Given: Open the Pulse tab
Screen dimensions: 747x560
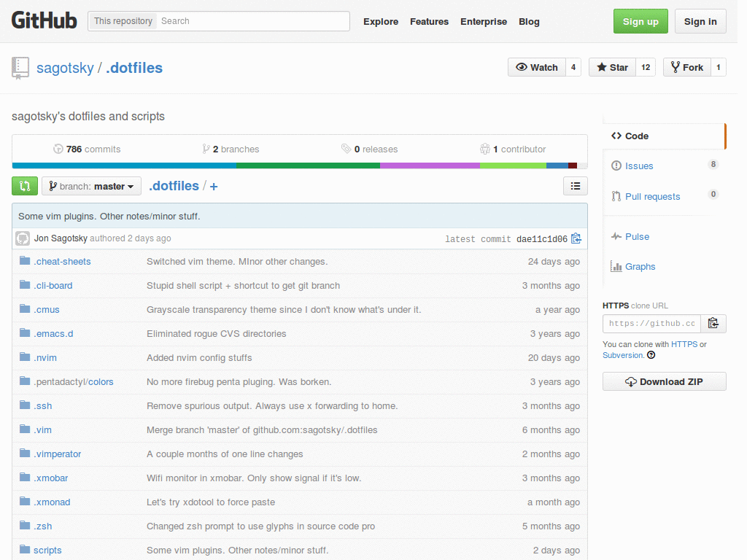Looking at the screenshot, I should point(664,237).
